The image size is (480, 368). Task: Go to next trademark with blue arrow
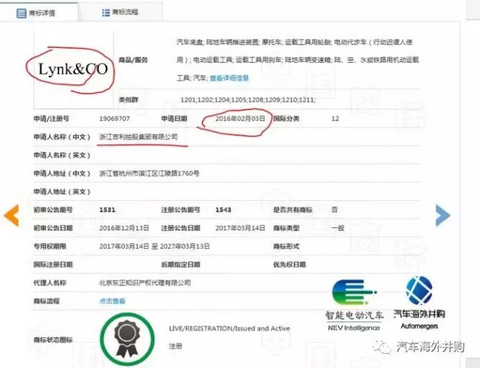tap(443, 216)
